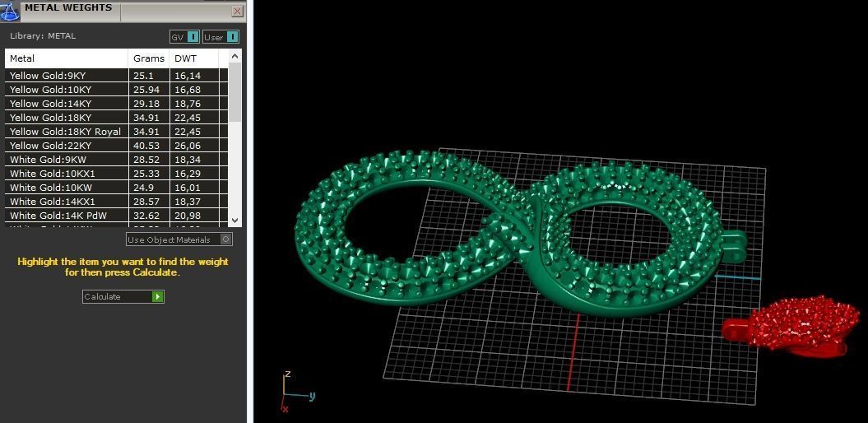Click the Library: METAL label
Screen dimensions: 868x423
(43, 36)
